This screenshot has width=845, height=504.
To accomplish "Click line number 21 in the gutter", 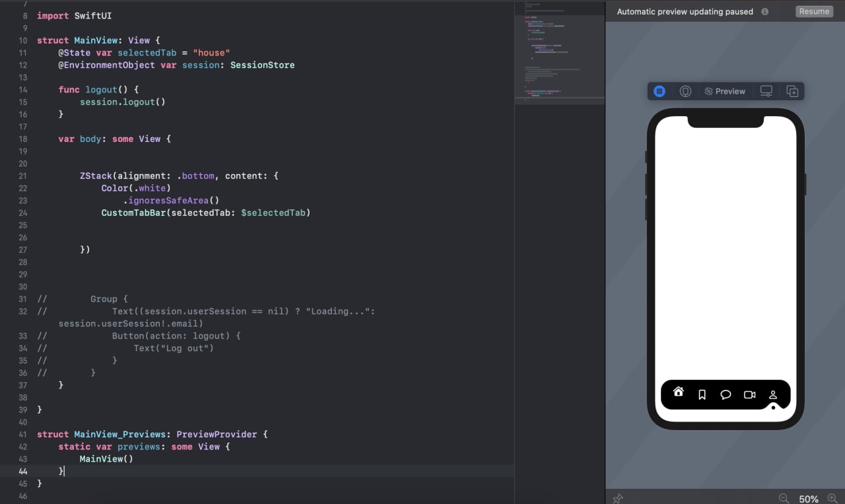I will (23, 176).
